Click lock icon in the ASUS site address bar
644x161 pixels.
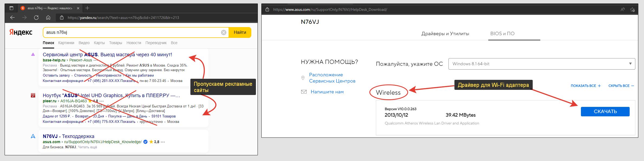point(267,9)
